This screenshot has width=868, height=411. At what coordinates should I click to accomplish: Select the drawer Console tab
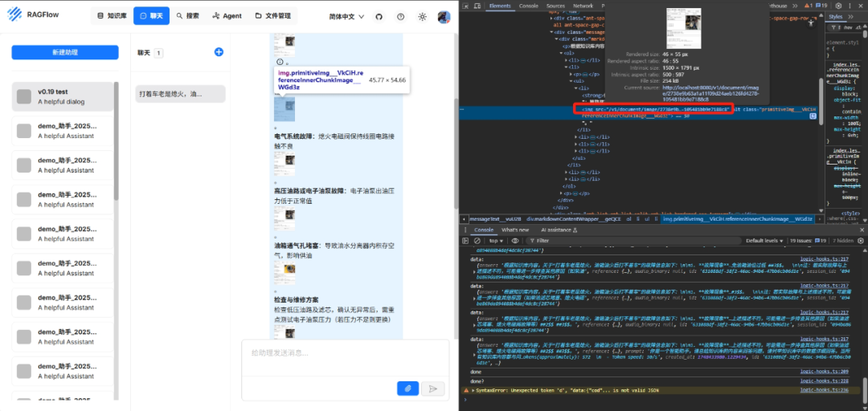(x=484, y=230)
